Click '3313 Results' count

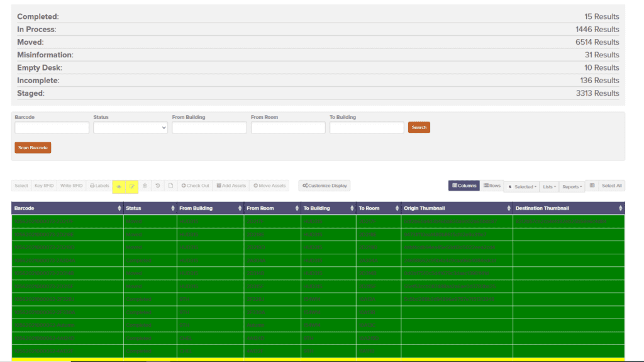[x=597, y=93]
